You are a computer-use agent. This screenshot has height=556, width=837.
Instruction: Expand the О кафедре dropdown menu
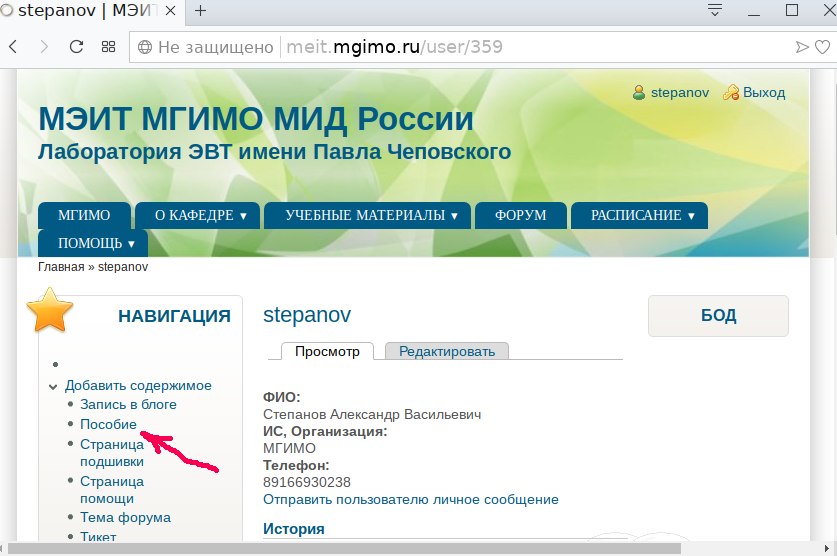[198, 216]
